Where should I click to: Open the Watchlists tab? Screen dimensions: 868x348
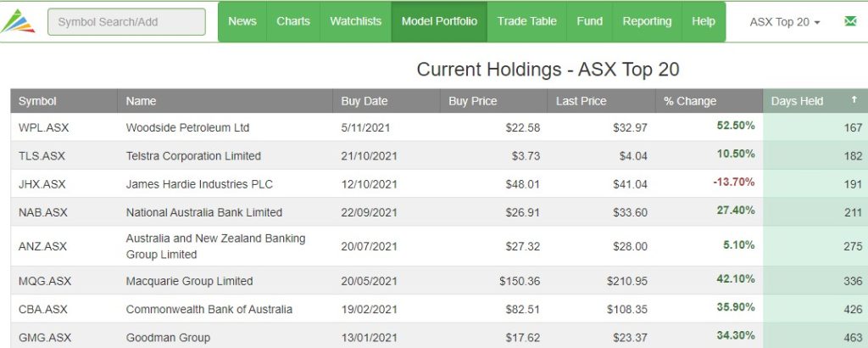point(355,21)
